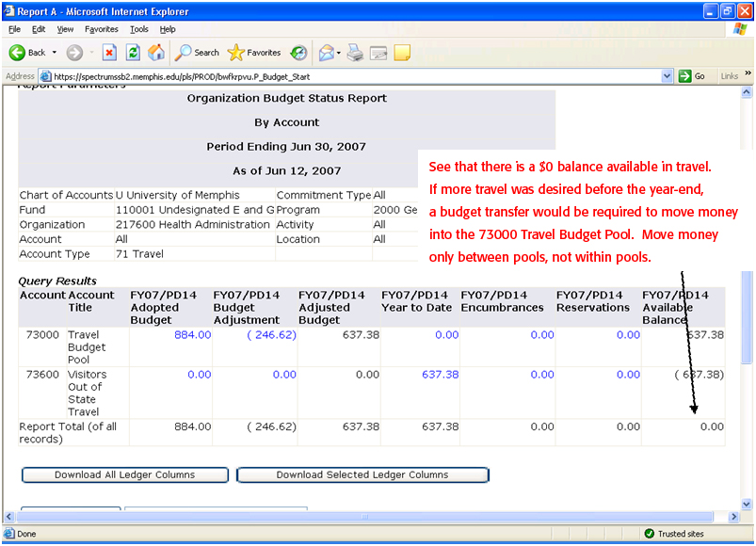Click Download Selected Ledger Columns button
Image resolution: width=756 pixels, height=546 pixels.
[362, 474]
